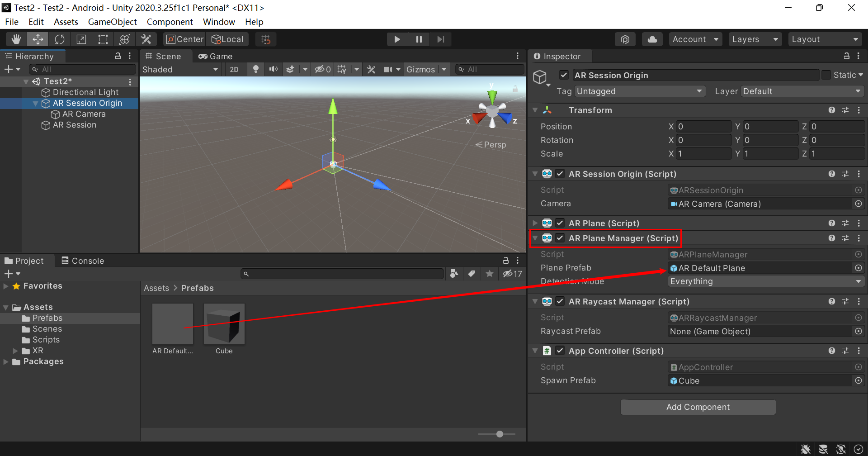This screenshot has width=868, height=456.
Task: Toggle Local handle rotation button
Action: tap(227, 39)
